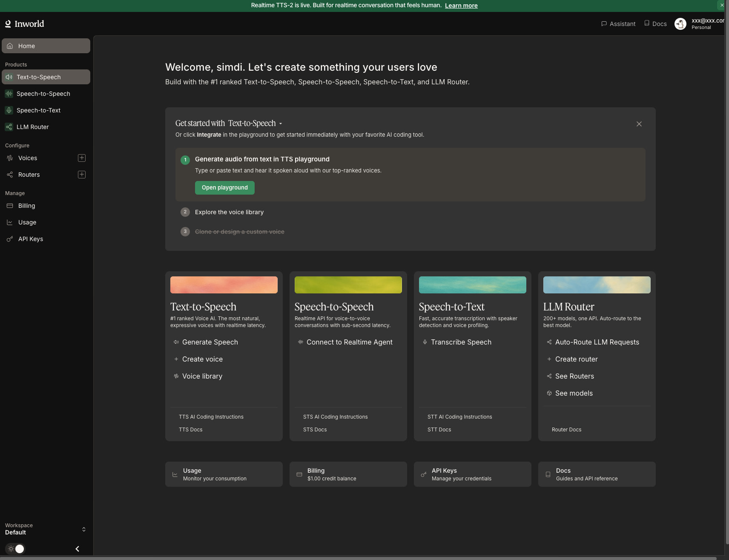The image size is (729, 560).
Task: Click the Assistant chat bubble icon
Action: tap(604, 24)
